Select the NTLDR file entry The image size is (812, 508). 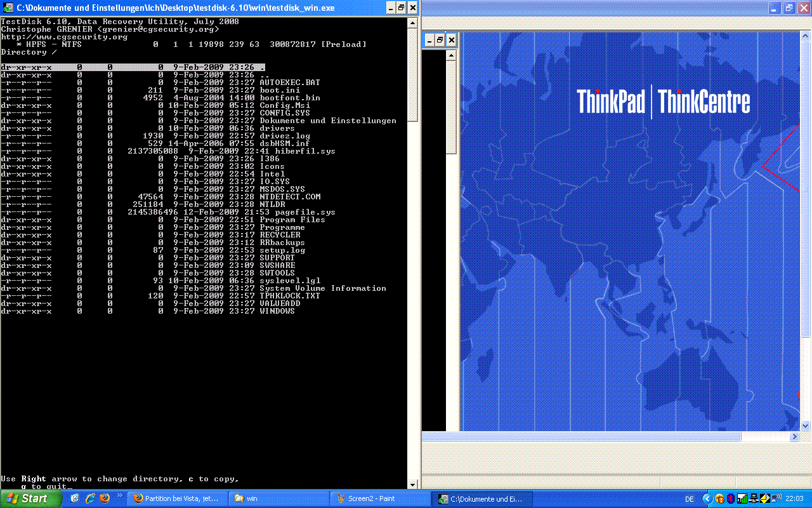pyautogui.click(x=143, y=204)
